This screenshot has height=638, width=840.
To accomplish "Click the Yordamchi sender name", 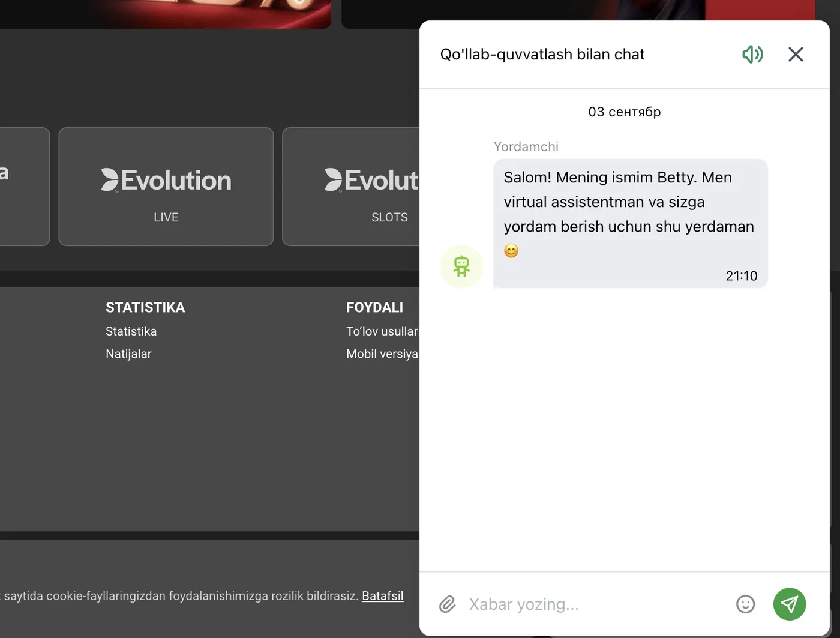I will coord(526,147).
